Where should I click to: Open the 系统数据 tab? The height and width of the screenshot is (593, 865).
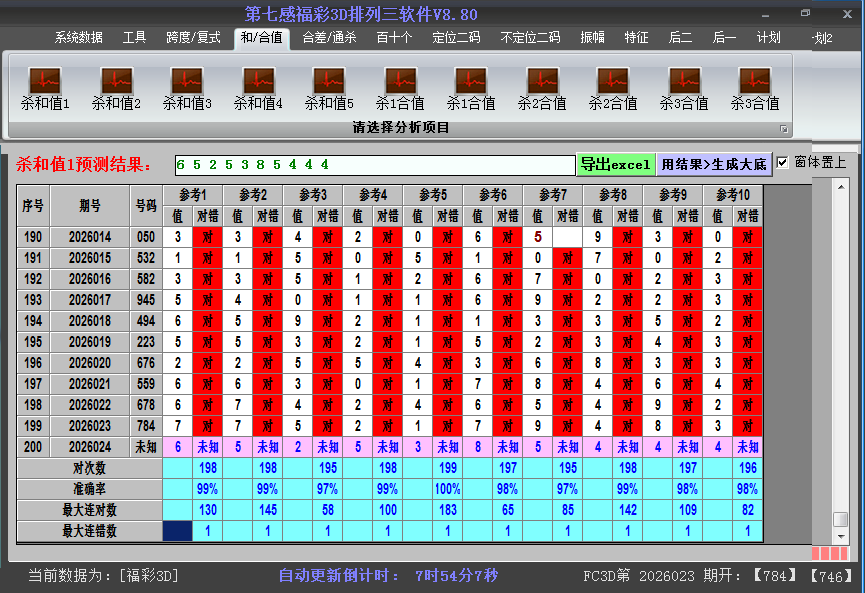tap(79, 38)
